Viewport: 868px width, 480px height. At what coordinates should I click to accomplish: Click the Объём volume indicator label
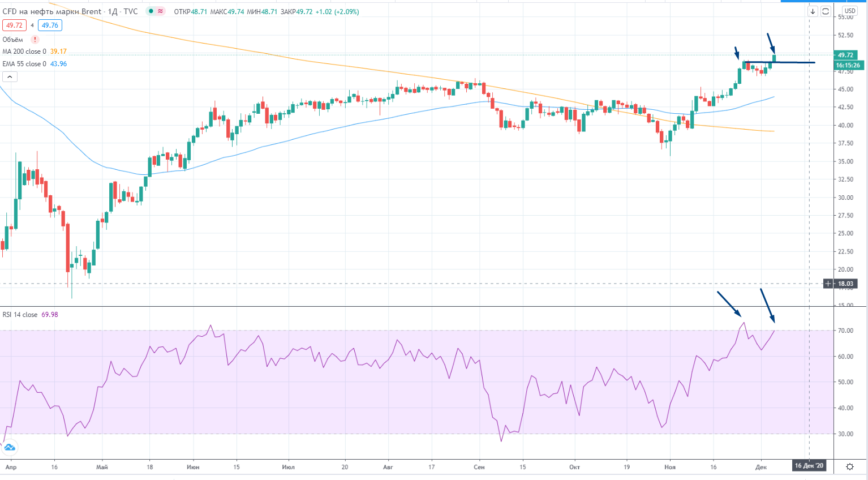point(13,40)
